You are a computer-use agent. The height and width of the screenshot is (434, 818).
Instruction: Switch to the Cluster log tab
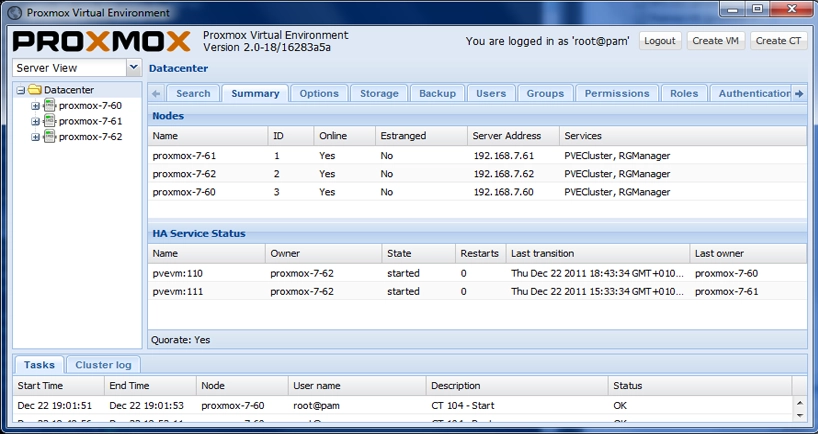pos(103,365)
